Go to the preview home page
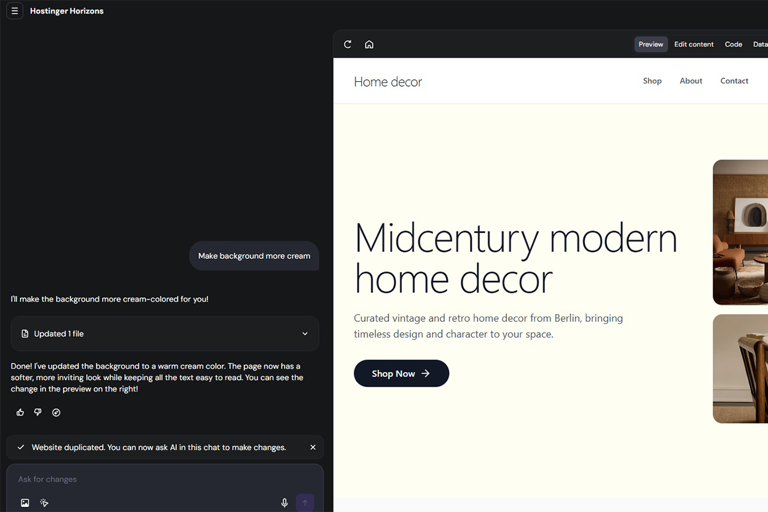This screenshot has height=512, width=768. pos(369,44)
